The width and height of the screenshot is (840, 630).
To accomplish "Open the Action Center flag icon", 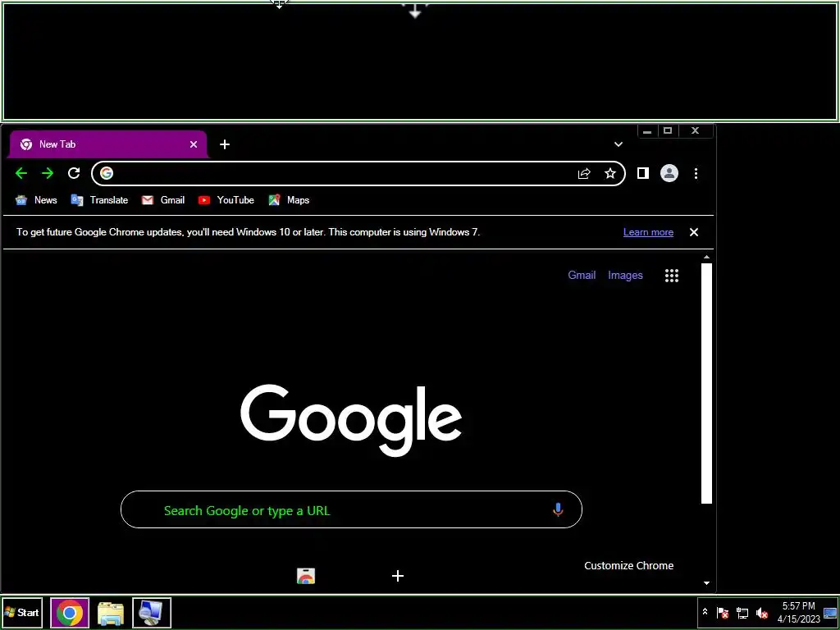I will pyautogui.click(x=723, y=613).
